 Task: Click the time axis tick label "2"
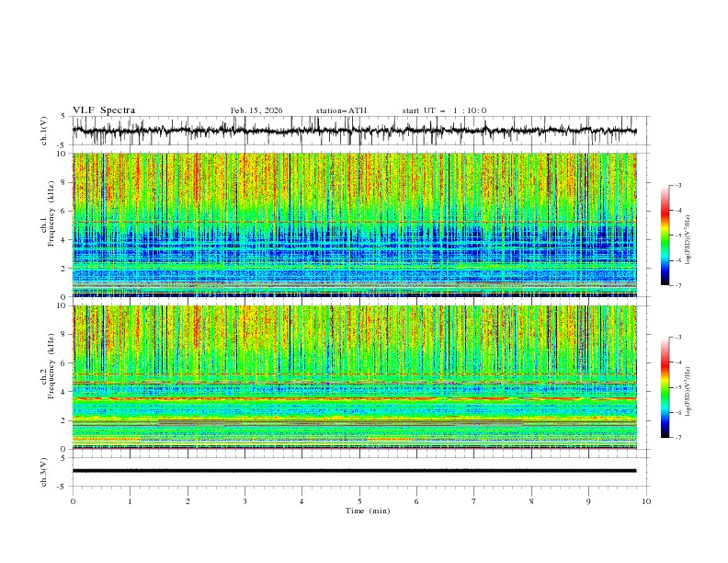click(188, 501)
